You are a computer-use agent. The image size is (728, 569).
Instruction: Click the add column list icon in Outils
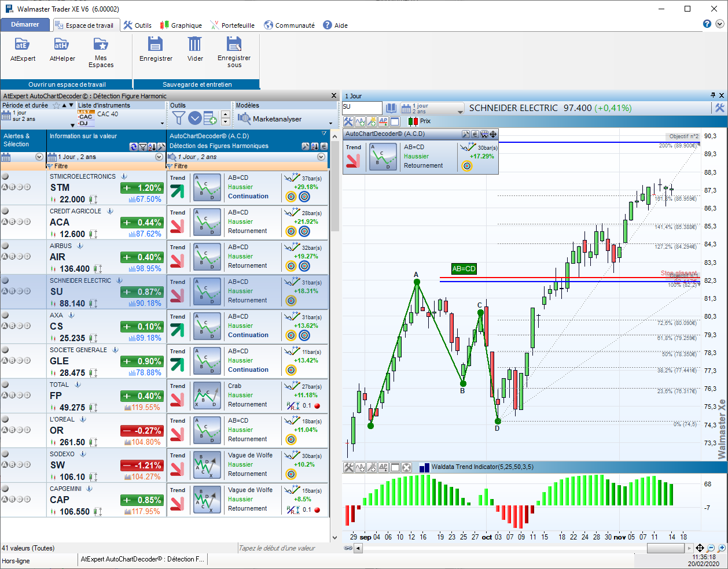(210, 118)
